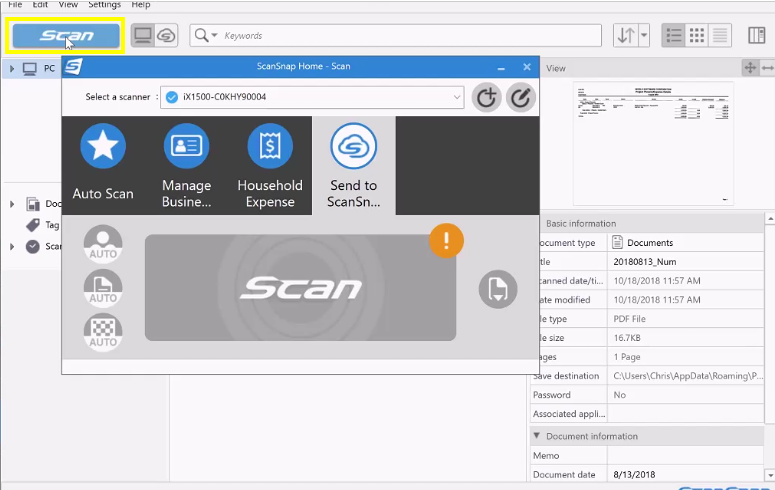
Task: Open the File menu
Action: (15, 4)
